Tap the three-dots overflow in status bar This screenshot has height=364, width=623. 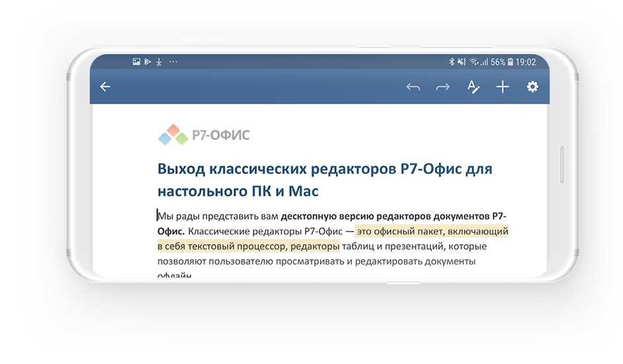174,62
